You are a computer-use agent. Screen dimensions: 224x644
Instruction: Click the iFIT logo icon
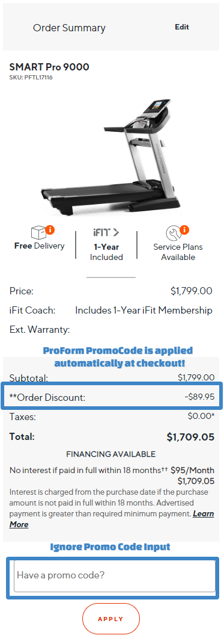[106, 232]
